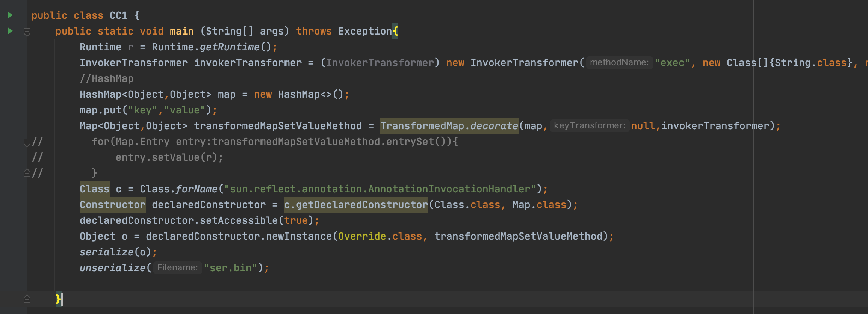Click the "value" string in map.put
The image size is (868, 314).
click(x=184, y=110)
